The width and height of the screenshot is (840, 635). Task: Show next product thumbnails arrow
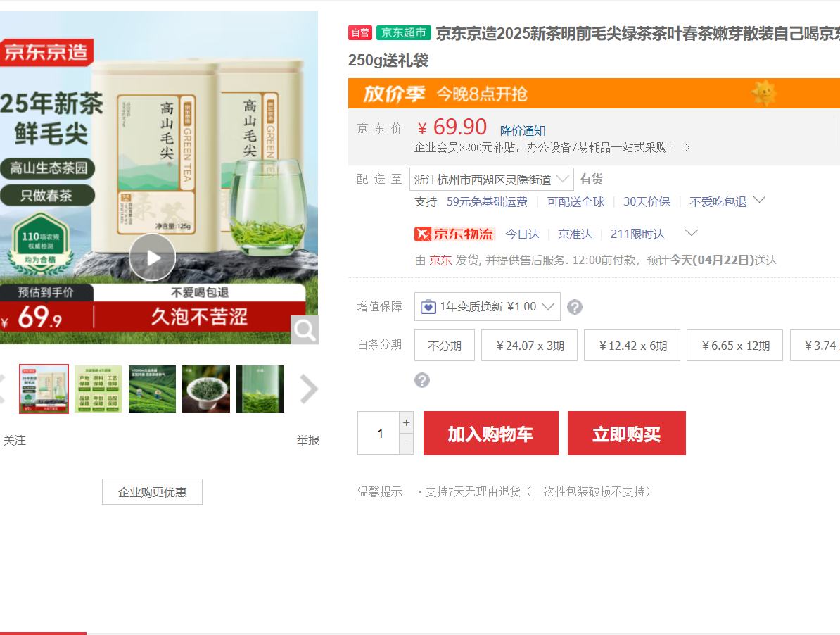(309, 389)
